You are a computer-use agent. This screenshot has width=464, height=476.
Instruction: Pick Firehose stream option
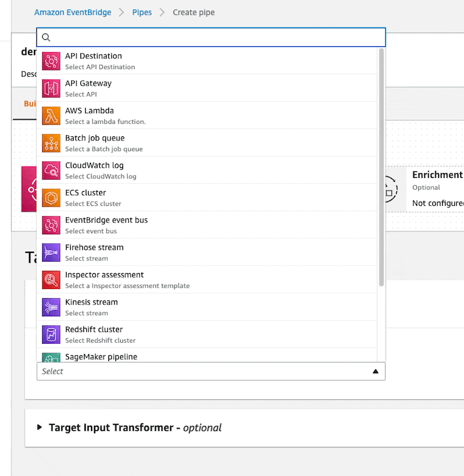(x=206, y=252)
